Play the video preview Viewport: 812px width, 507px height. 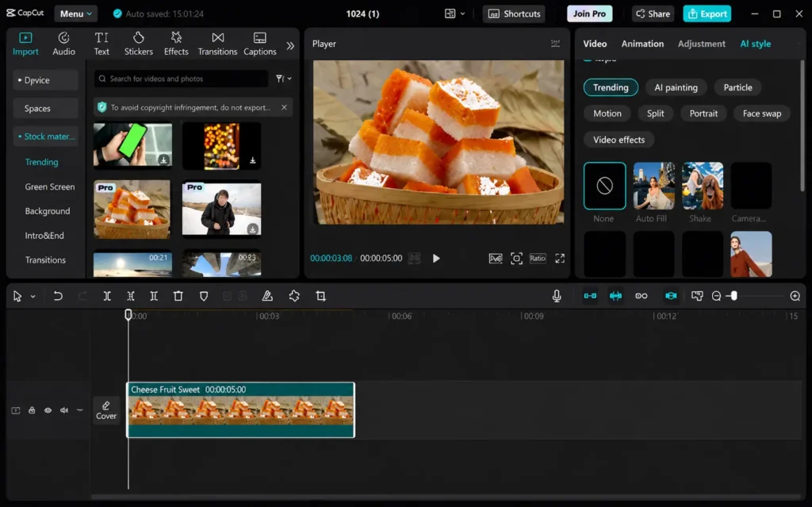(436, 258)
